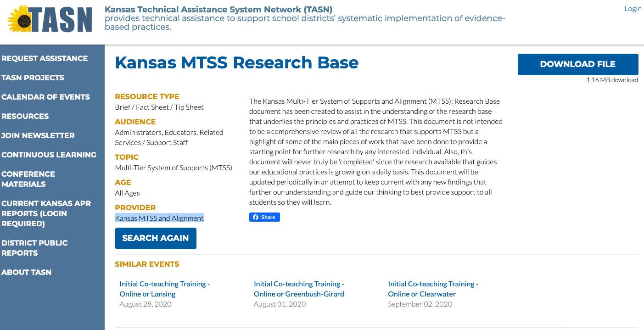Image resolution: width=644 pixels, height=330 pixels.
Task: Click the highlighted Kansas MTSS and Alignment text
Action: [x=159, y=218]
